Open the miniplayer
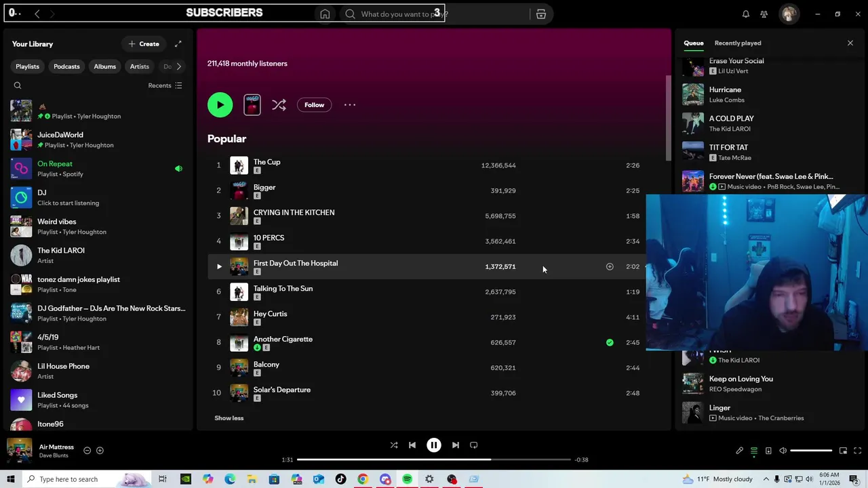The height and width of the screenshot is (488, 868). coord(843,451)
